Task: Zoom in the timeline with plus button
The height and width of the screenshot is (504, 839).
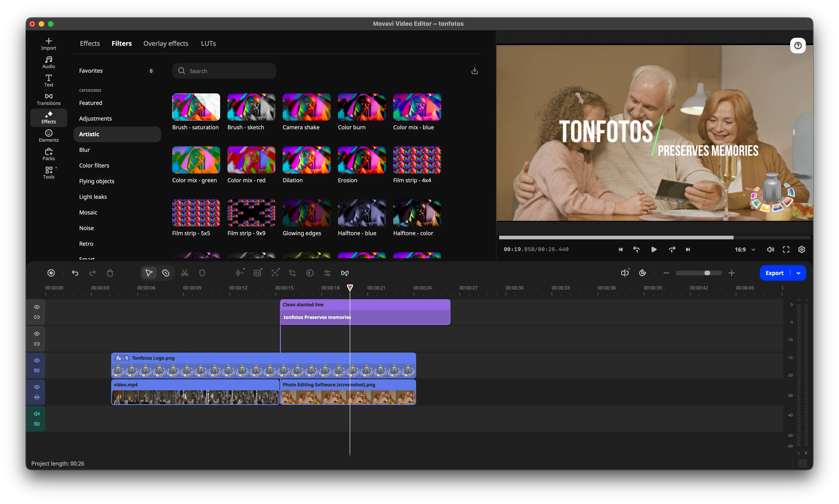Action: [x=732, y=273]
